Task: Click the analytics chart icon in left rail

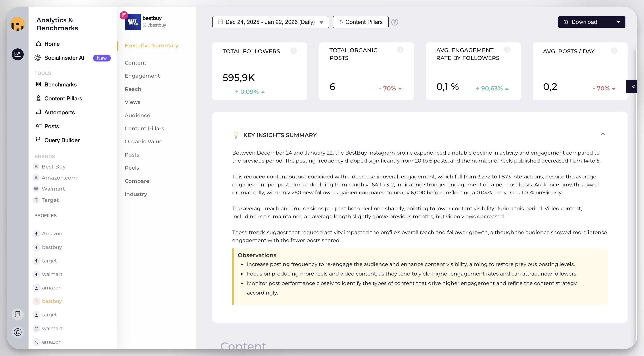Action: pyautogui.click(x=17, y=54)
